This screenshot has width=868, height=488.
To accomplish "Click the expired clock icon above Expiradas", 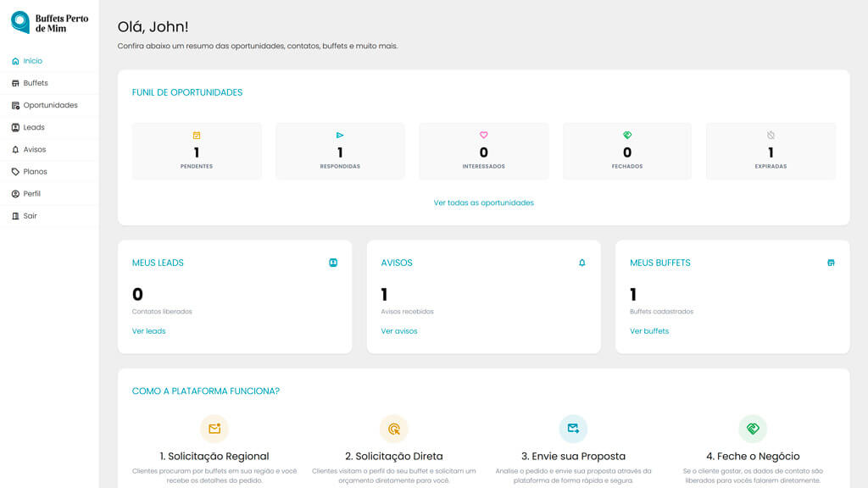I will click(771, 135).
